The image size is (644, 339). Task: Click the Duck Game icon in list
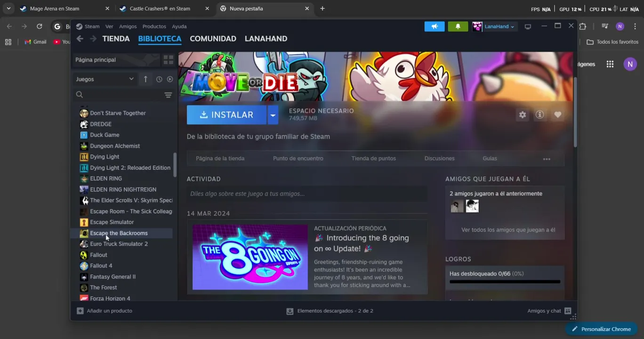click(x=84, y=135)
